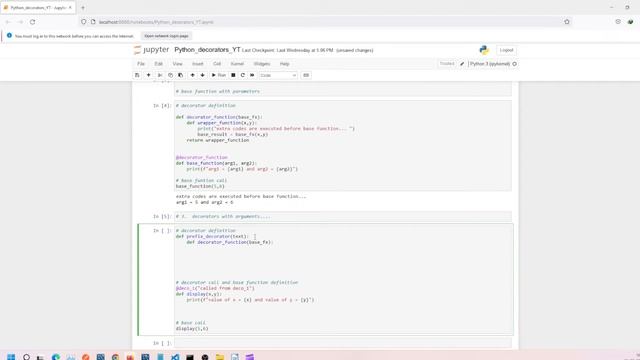Cut selected cells with the scissors icon

[160, 75]
